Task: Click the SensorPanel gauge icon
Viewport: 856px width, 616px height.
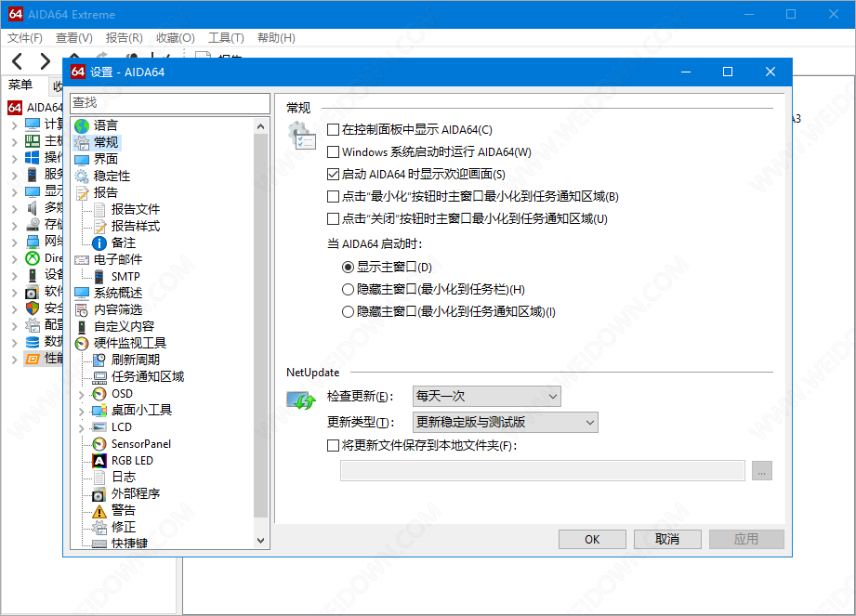Action: coord(99,444)
